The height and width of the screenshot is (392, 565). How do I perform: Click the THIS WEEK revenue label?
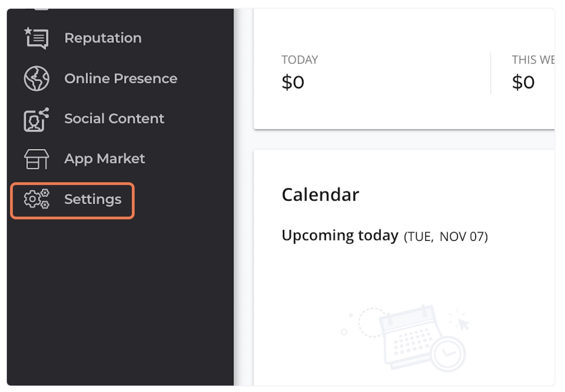[x=533, y=60]
